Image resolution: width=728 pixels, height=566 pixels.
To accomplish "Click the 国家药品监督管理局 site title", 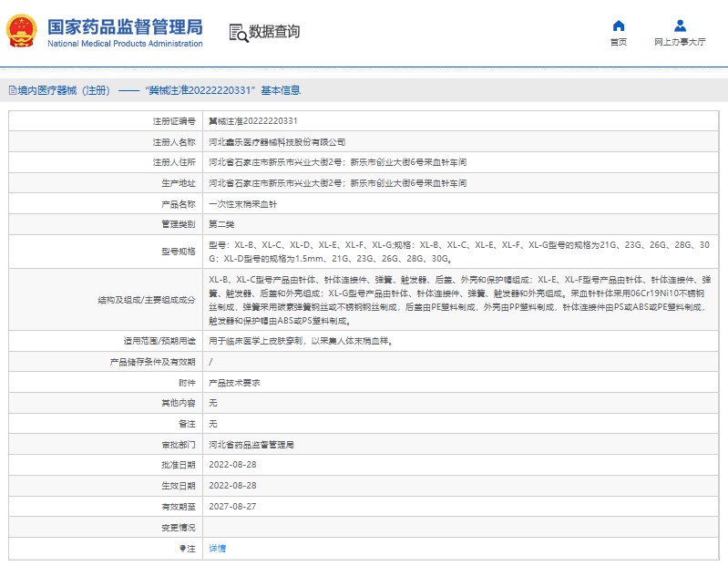I will tap(124, 26).
